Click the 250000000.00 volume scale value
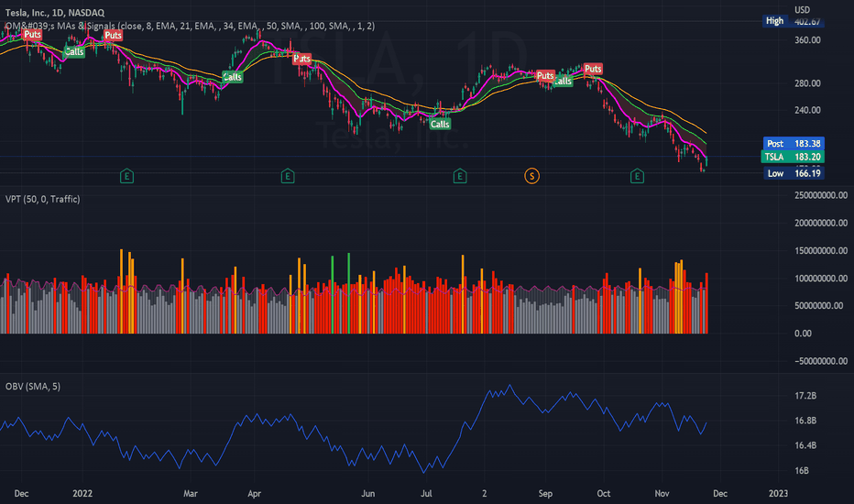This screenshot has height=504, width=854. pyautogui.click(x=821, y=195)
